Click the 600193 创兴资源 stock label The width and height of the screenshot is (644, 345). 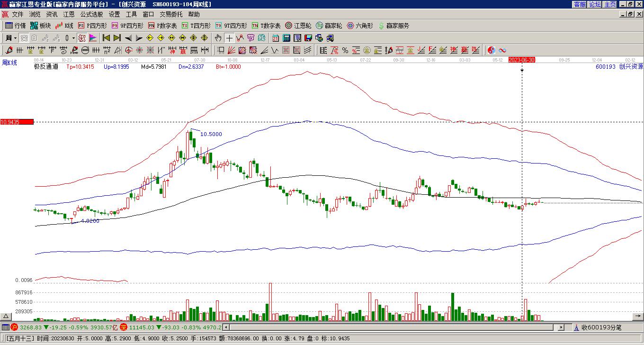point(619,67)
